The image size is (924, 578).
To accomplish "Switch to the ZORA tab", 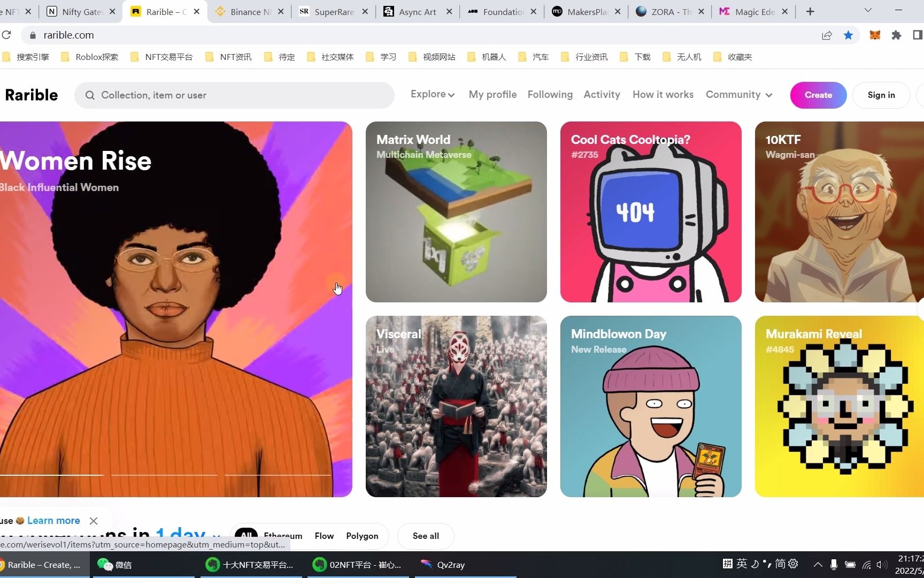I will point(671,11).
